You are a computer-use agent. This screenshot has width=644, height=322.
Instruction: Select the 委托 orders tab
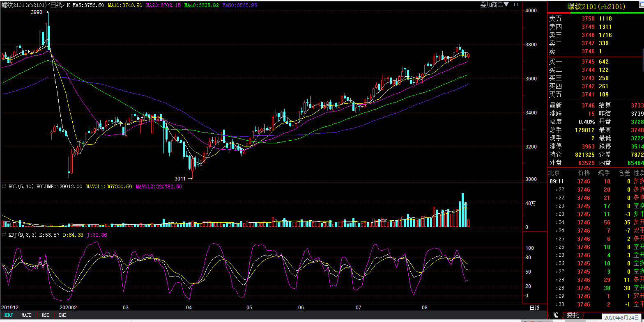[x=573, y=315]
